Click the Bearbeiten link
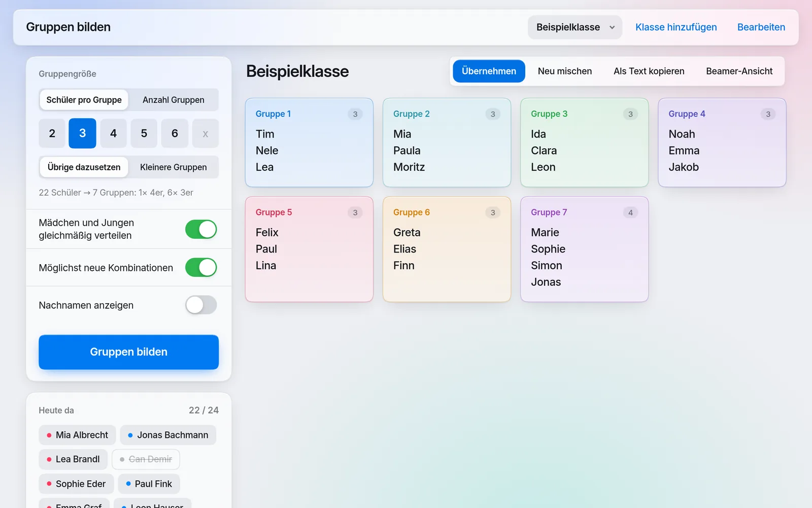 tap(761, 27)
